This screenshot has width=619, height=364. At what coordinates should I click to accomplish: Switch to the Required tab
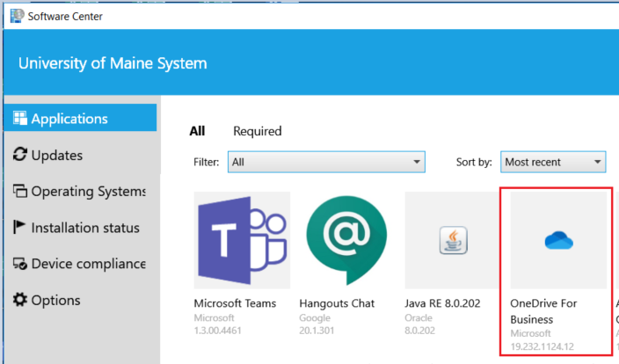(x=258, y=131)
